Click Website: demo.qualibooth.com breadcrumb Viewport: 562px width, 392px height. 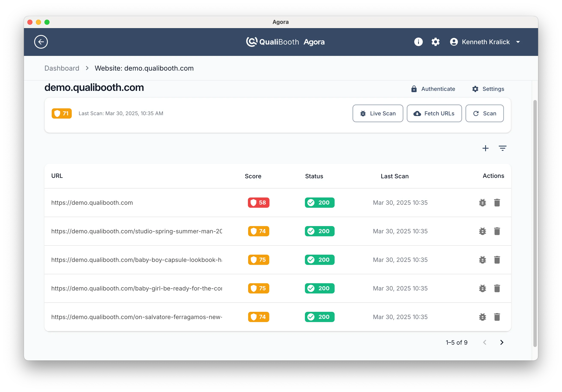144,68
